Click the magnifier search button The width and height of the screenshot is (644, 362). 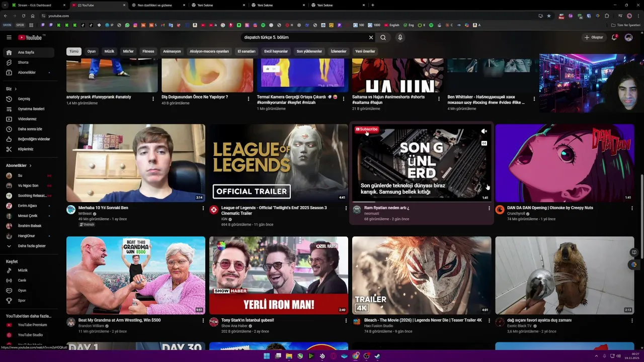click(383, 37)
